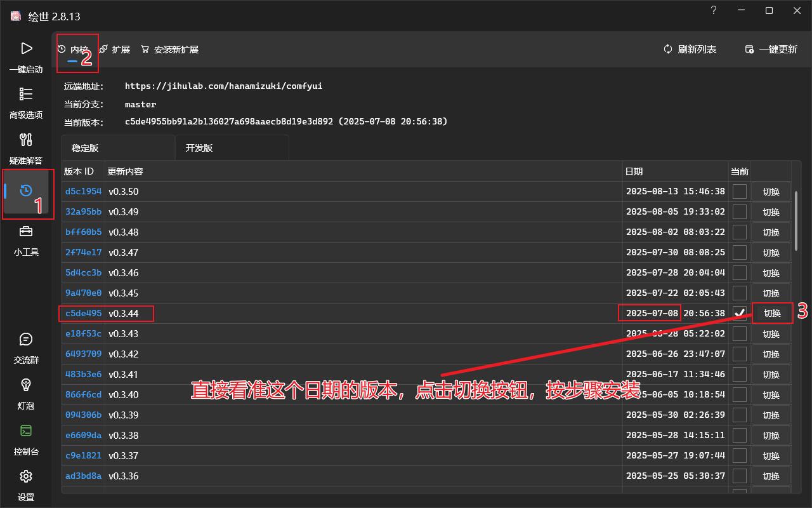This screenshot has height=508, width=812.
Task: Switch to 安装新扩展 tab
Action: pyautogui.click(x=170, y=50)
